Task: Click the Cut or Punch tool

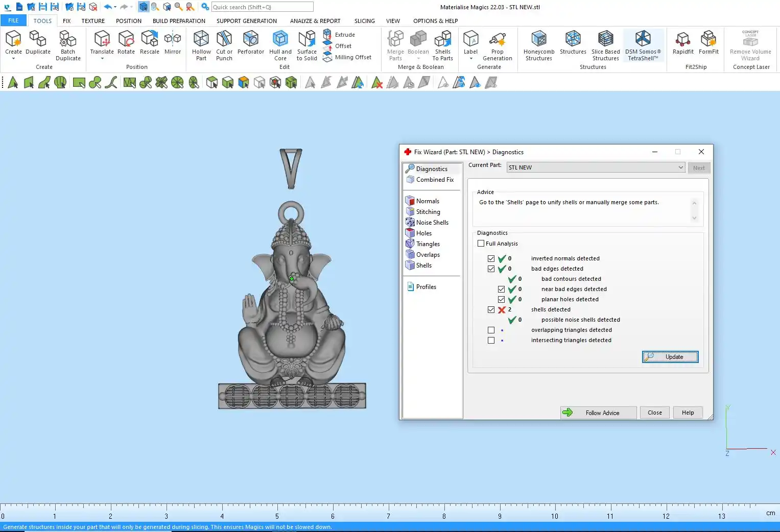Action: pyautogui.click(x=224, y=45)
